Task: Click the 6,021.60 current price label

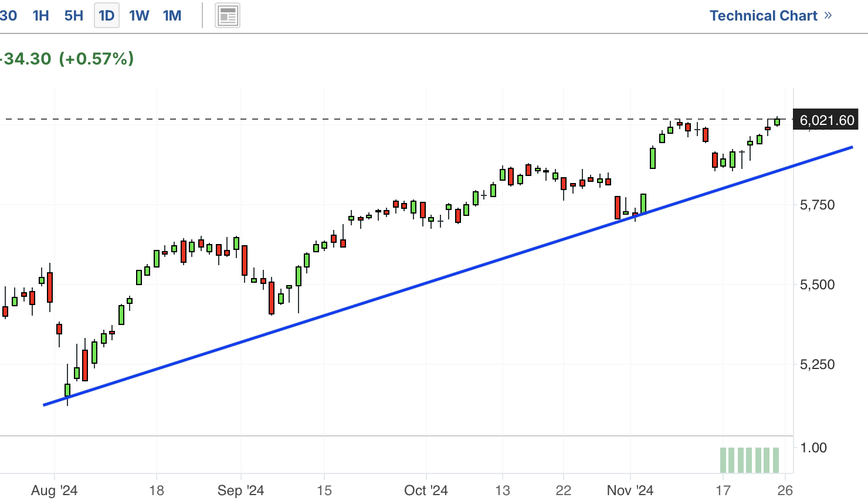Action: pos(827,120)
